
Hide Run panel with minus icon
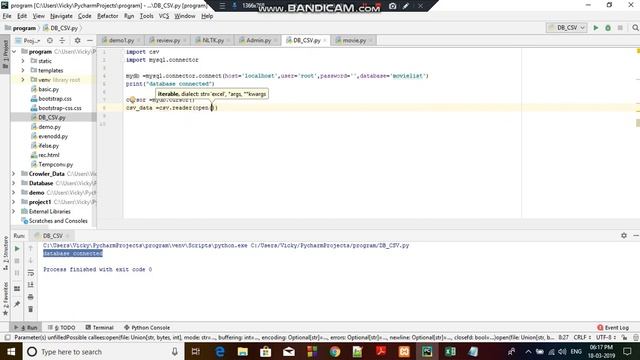pyautogui.click(x=636, y=236)
